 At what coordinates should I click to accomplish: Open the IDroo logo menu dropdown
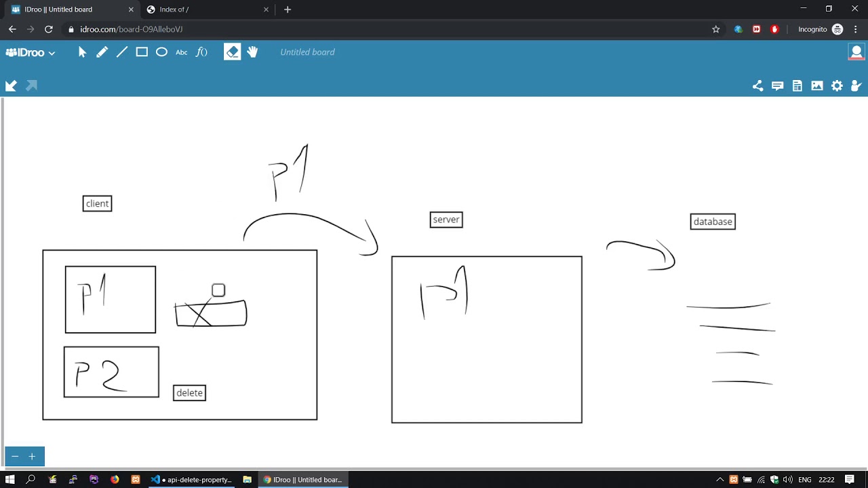pos(31,52)
